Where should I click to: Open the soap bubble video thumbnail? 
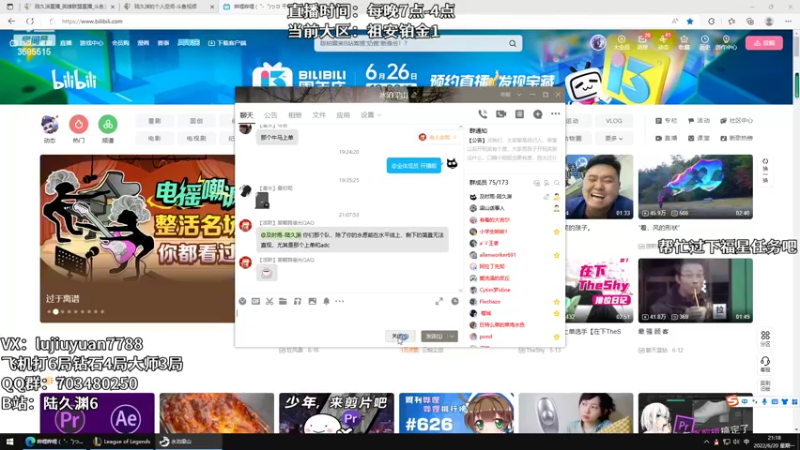[695, 187]
